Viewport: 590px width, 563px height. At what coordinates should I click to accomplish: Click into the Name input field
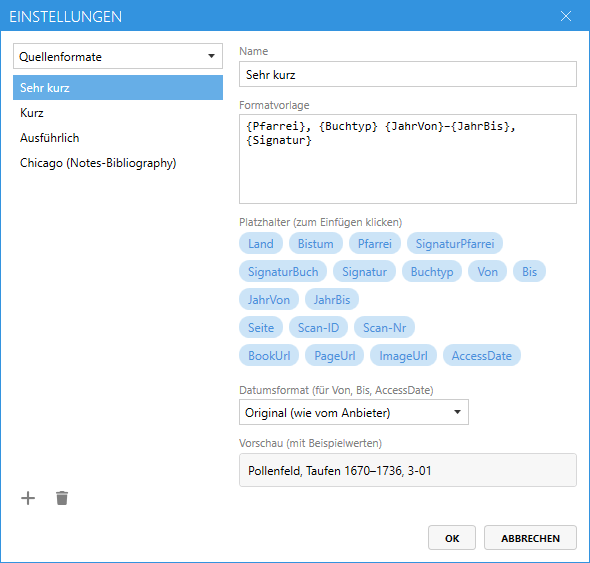(x=408, y=75)
